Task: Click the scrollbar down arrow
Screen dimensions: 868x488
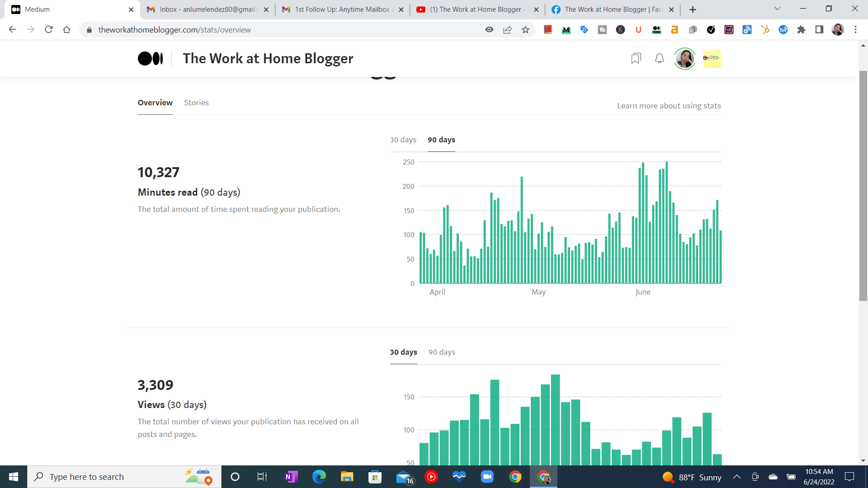Action: point(863,461)
